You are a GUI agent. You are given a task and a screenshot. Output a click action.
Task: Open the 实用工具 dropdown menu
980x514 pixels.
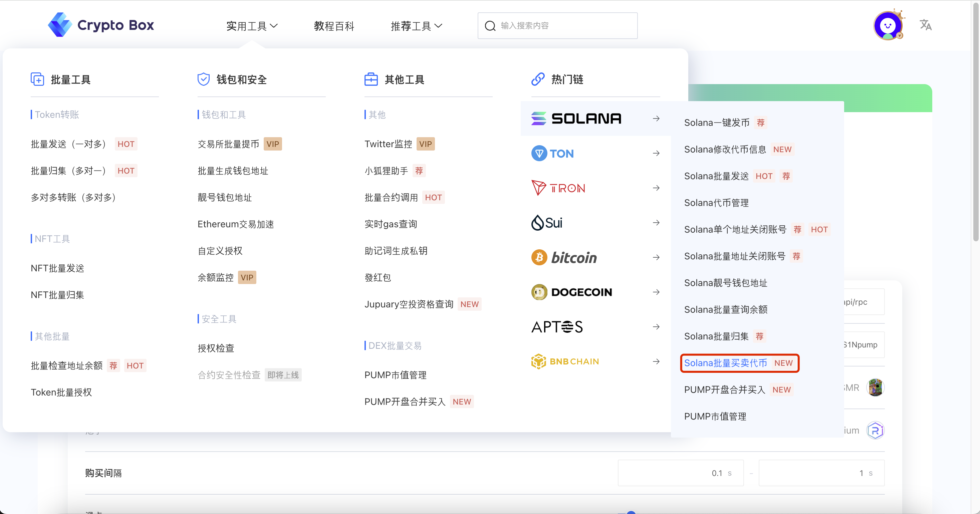click(252, 26)
